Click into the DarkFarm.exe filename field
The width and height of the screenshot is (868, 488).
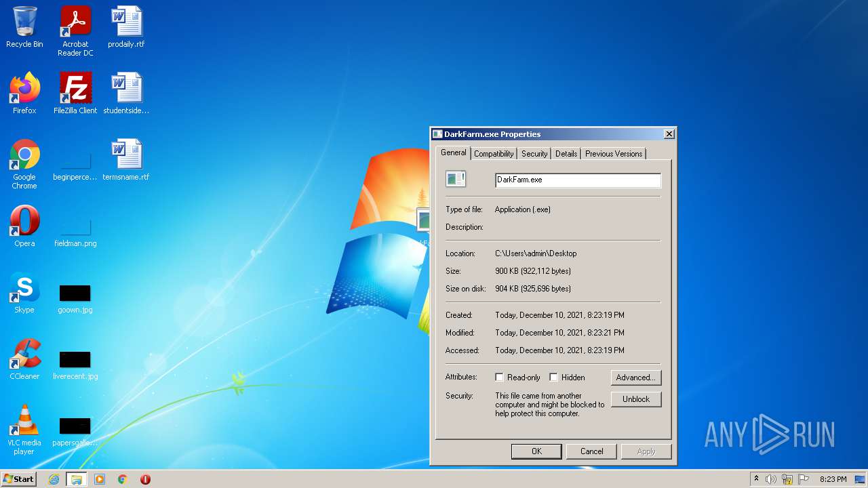coord(578,180)
